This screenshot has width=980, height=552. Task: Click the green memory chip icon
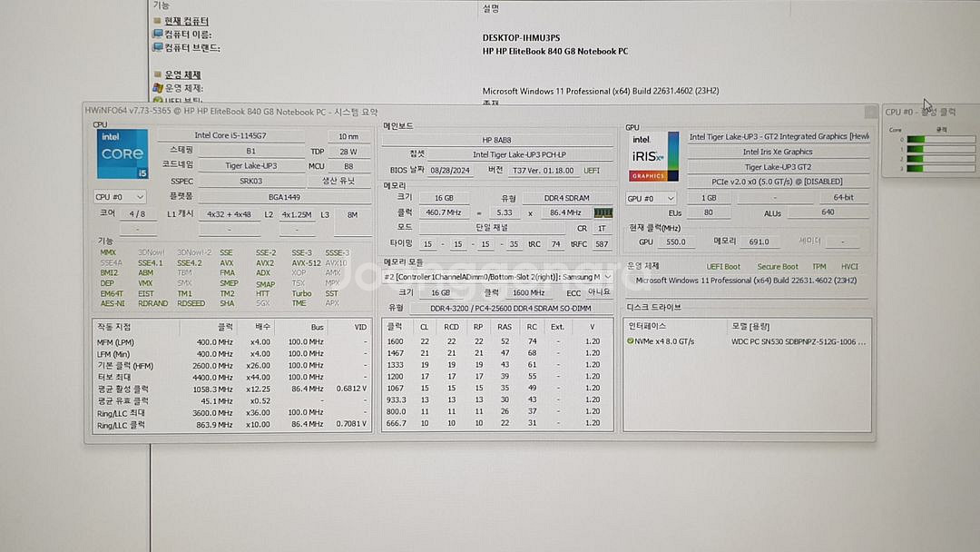click(603, 212)
